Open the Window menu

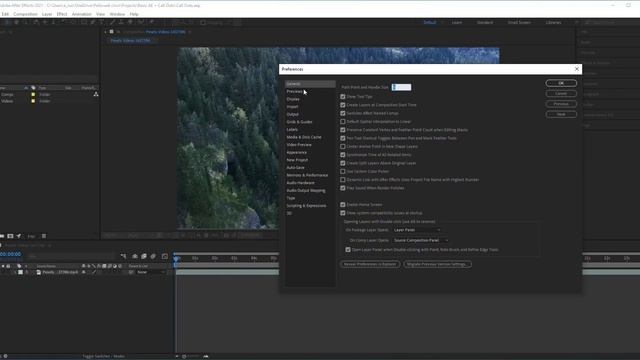click(x=117, y=14)
